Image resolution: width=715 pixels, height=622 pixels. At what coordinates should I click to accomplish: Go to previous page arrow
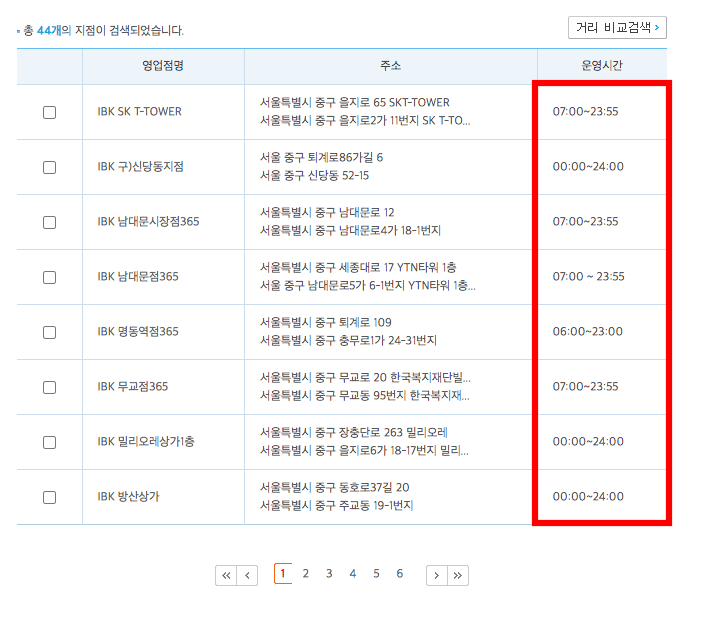(247, 575)
